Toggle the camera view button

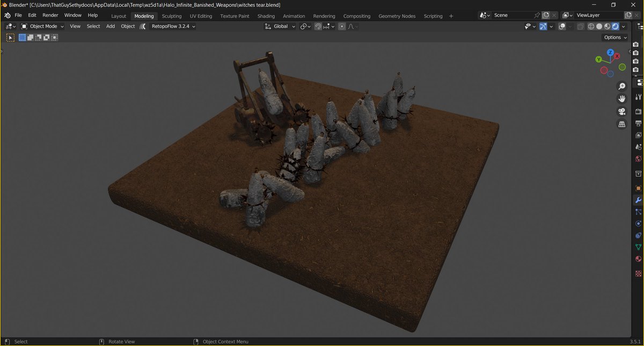[622, 112]
